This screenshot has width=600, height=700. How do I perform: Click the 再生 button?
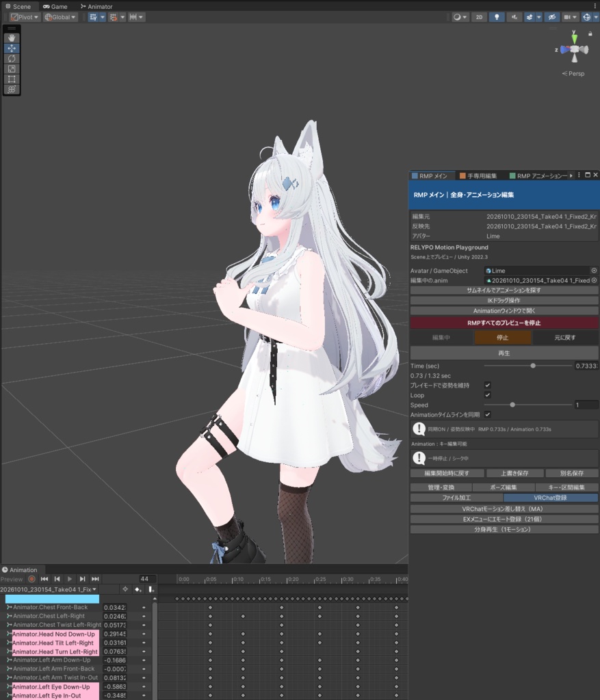504,353
